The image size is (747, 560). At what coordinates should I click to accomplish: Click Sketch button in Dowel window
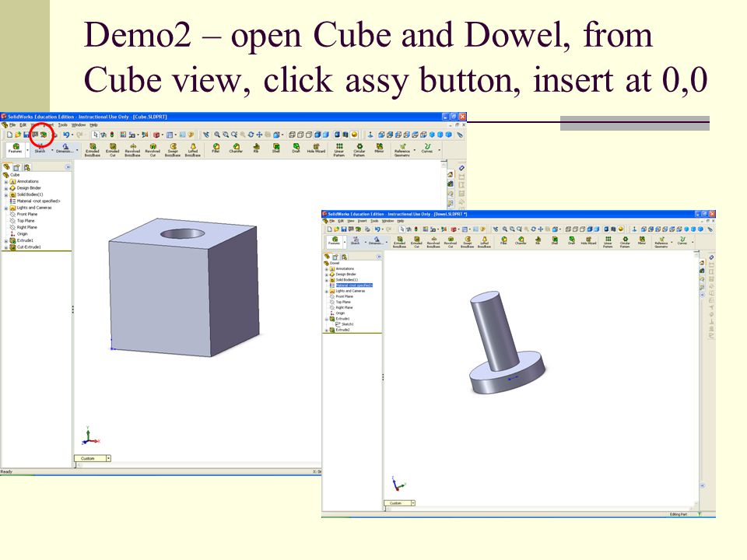point(355,240)
